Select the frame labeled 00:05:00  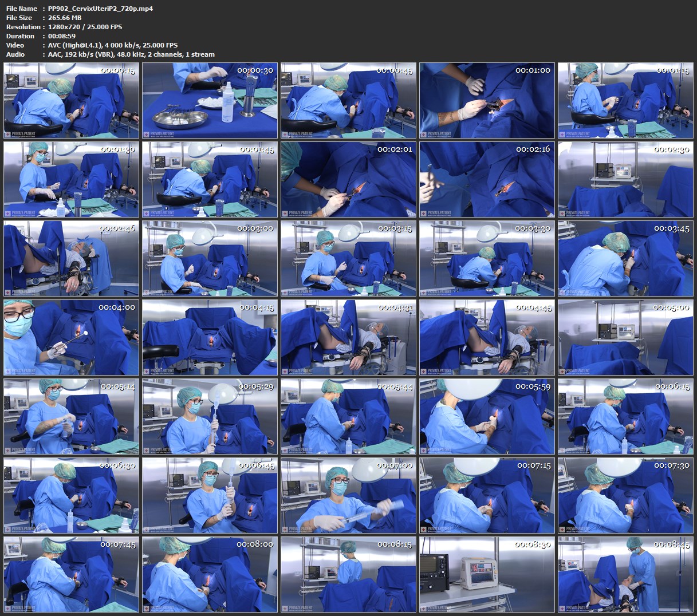625,337
